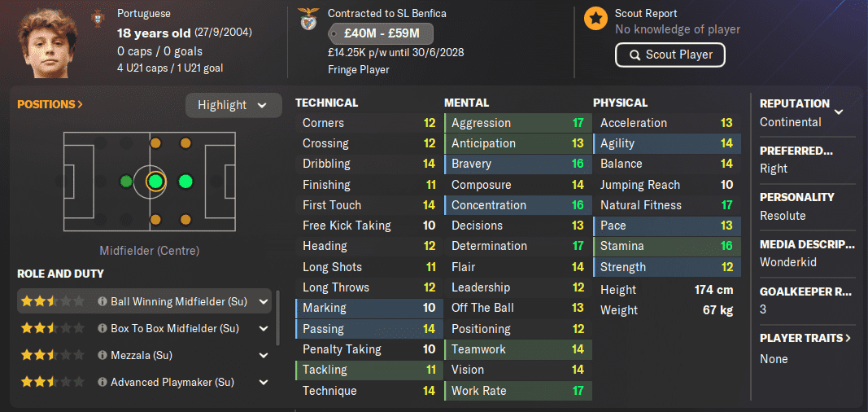The width and height of the screenshot is (868, 412).
Task: Open the Positions section header
Action: [50, 104]
